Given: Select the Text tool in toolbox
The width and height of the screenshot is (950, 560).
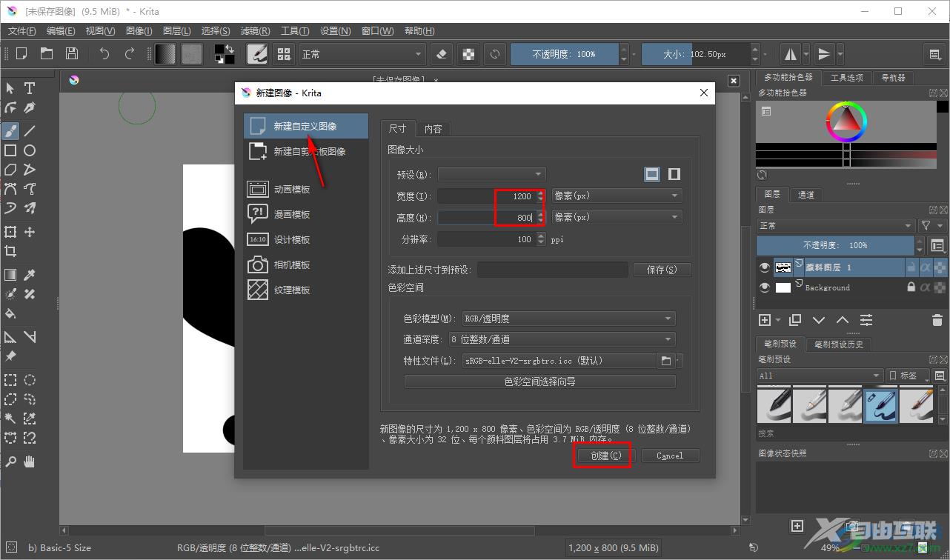Looking at the screenshot, I should pyautogui.click(x=30, y=88).
